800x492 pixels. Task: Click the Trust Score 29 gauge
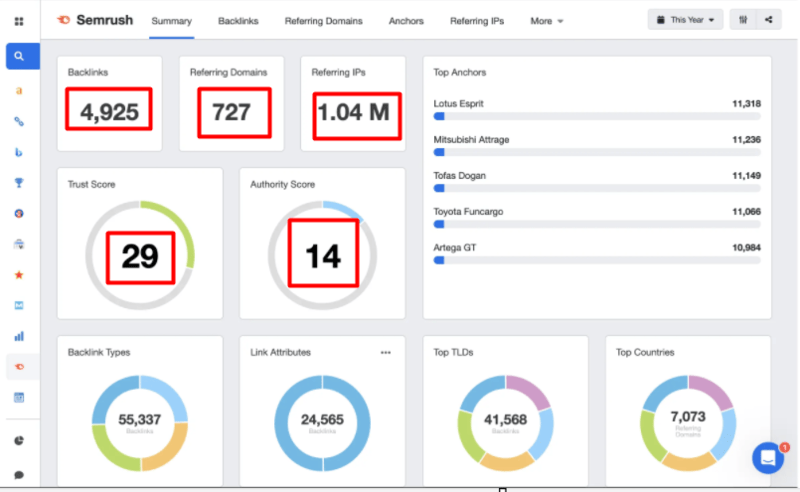click(140, 255)
